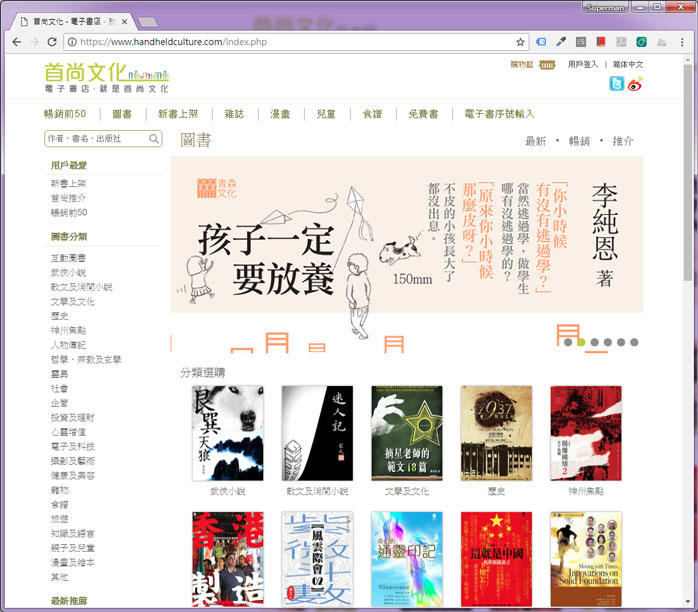Open the 1937 history book cover
The width and height of the screenshot is (698, 612).
click(x=496, y=433)
